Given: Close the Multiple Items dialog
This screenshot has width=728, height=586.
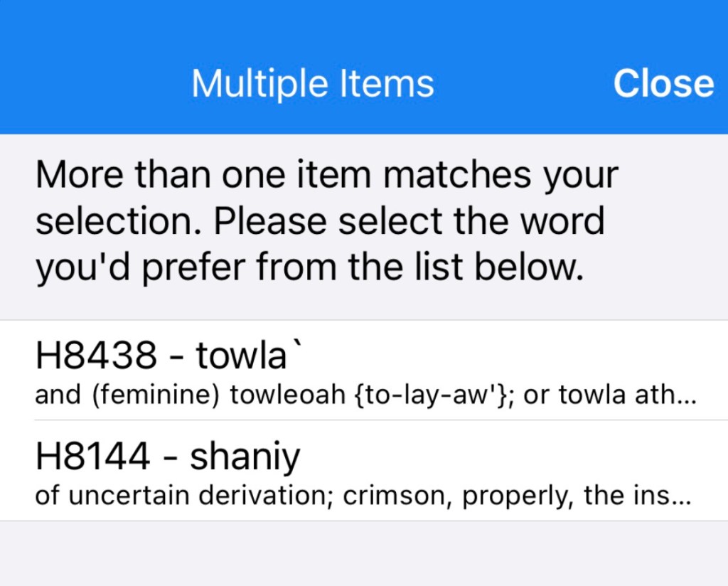Looking at the screenshot, I should [x=663, y=84].
